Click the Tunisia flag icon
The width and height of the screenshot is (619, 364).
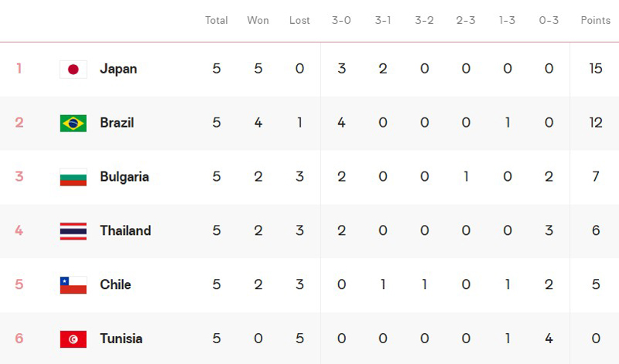tap(73, 339)
